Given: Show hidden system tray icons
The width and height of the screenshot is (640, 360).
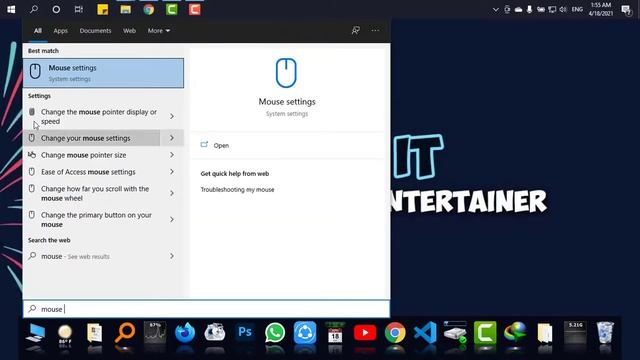Looking at the screenshot, I should point(496,9).
